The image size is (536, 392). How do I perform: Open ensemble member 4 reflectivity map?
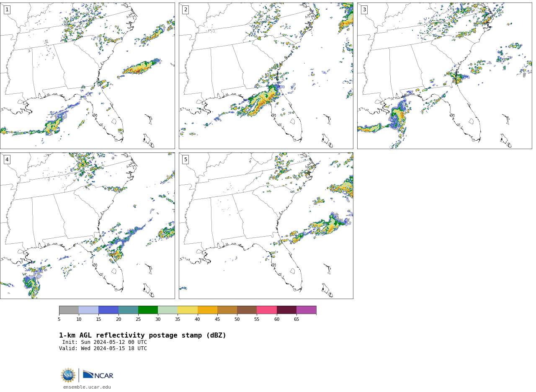click(87, 226)
